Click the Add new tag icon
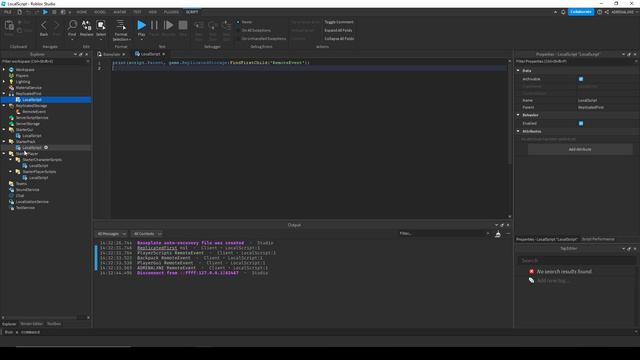 tap(531, 280)
